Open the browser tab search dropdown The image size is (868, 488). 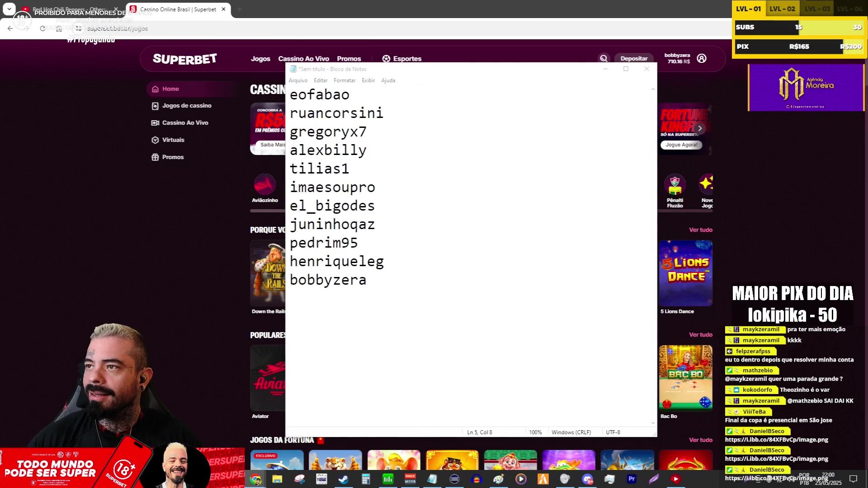(9, 9)
